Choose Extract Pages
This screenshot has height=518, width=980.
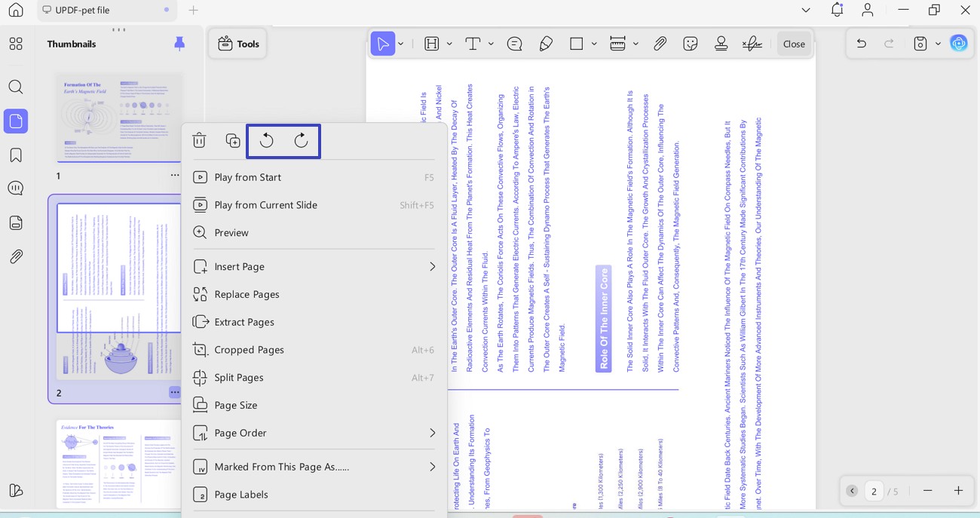pos(314,322)
